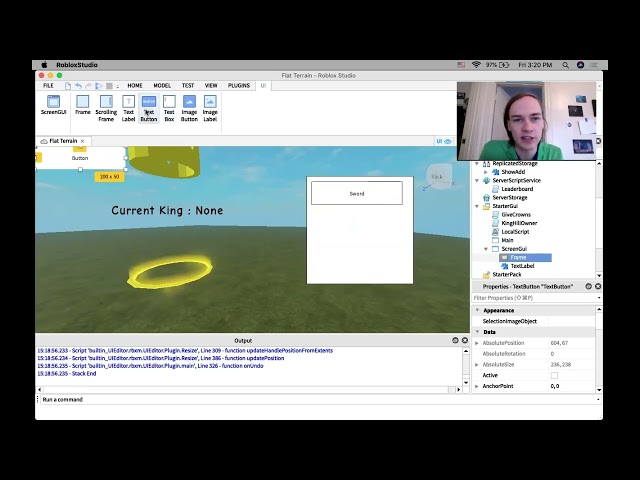Viewport: 640px width, 480px height.
Task: Insert a Text Button element
Action: click(x=149, y=108)
